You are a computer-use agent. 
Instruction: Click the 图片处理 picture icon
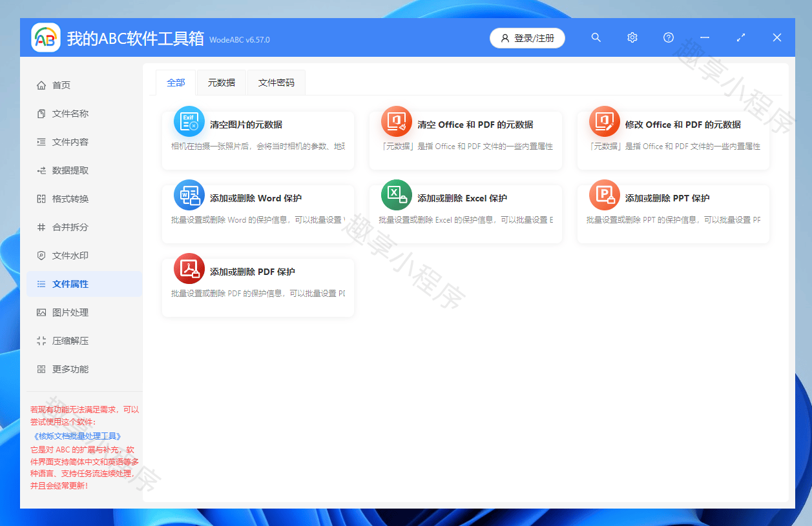41,312
